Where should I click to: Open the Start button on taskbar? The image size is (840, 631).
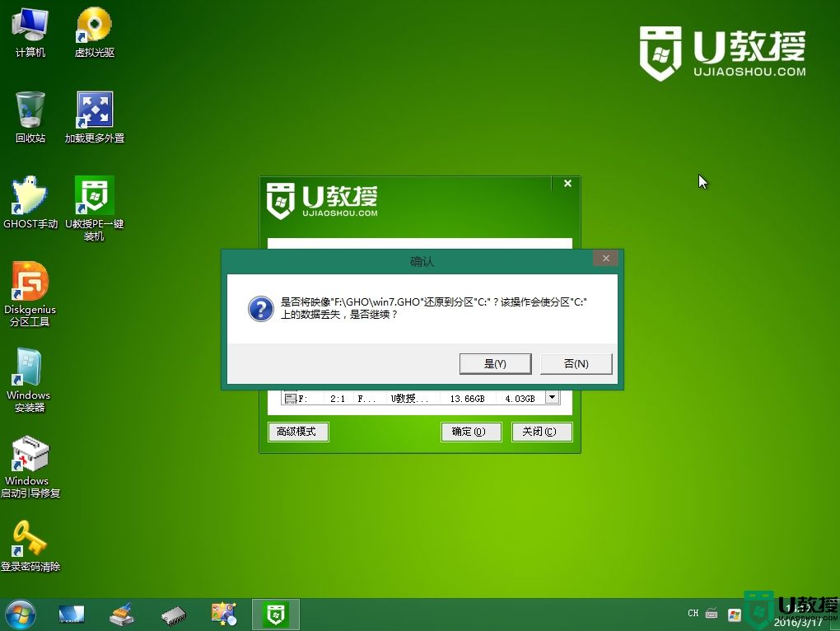click(18, 614)
